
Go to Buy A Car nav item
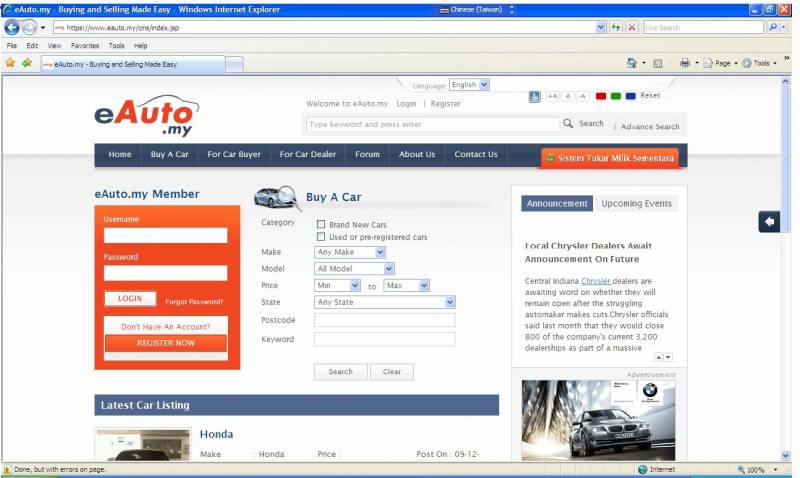coord(169,155)
